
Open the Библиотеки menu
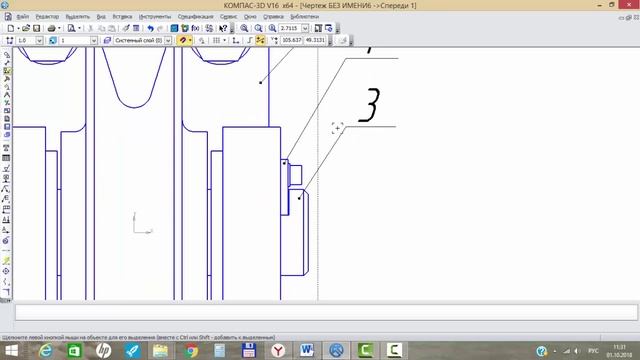coord(304,17)
